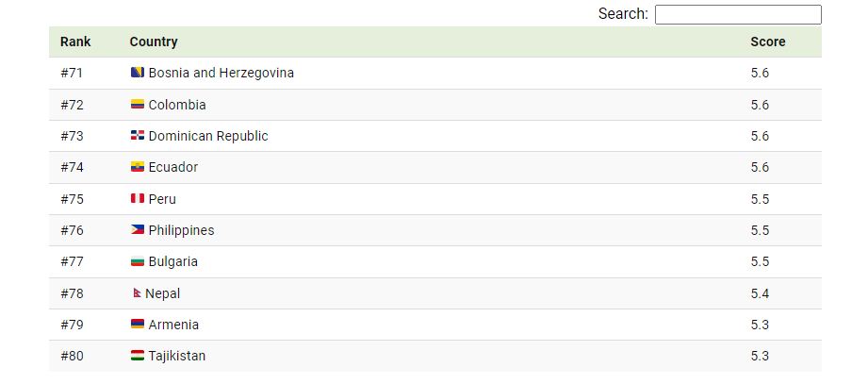This screenshot has width=868, height=384.
Task: Sort table by Country column header
Action: [154, 42]
